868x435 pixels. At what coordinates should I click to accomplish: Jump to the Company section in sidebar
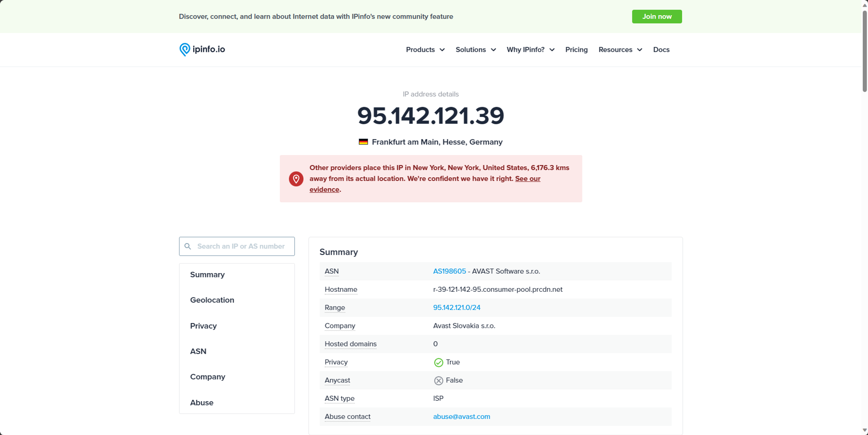[207, 377]
